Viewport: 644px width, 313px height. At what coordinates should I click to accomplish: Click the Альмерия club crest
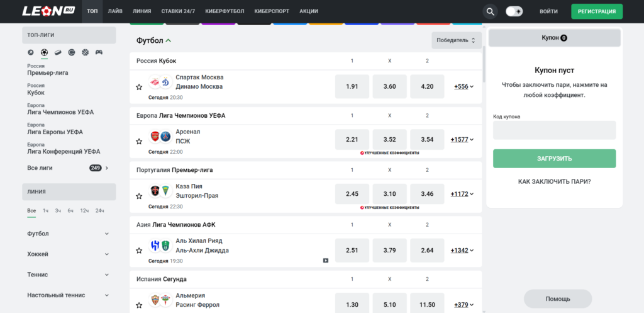tap(155, 300)
